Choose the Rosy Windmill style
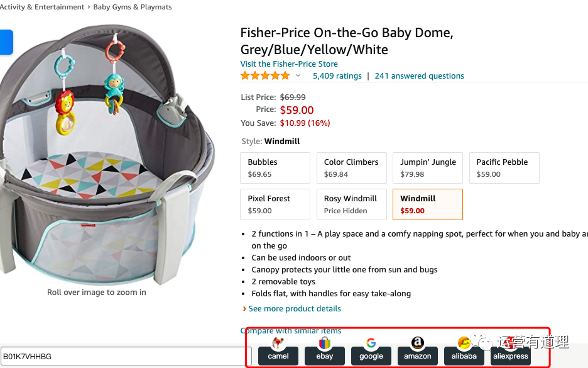 click(352, 204)
